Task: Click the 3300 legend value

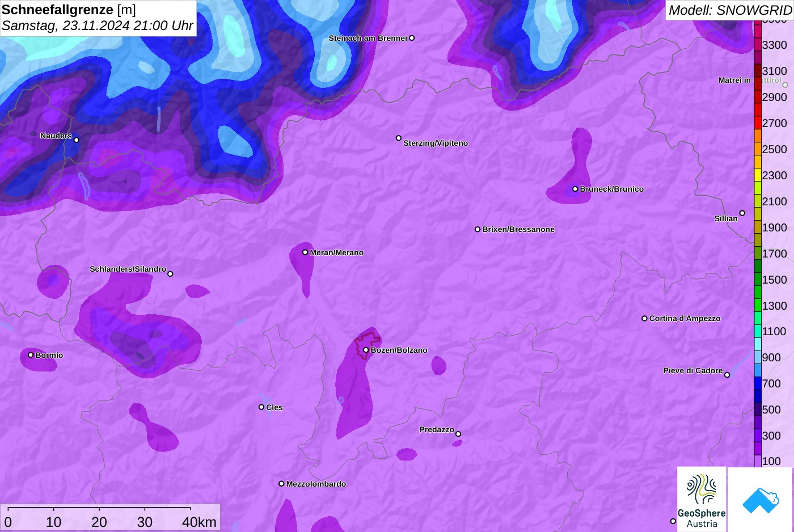Action: click(775, 45)
